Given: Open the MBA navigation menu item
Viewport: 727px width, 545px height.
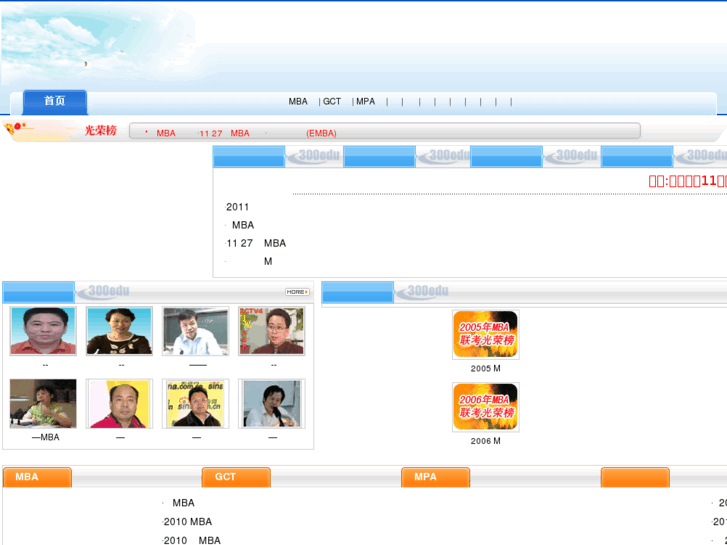Looking at the screenshot, I should [x=298, y=102].
